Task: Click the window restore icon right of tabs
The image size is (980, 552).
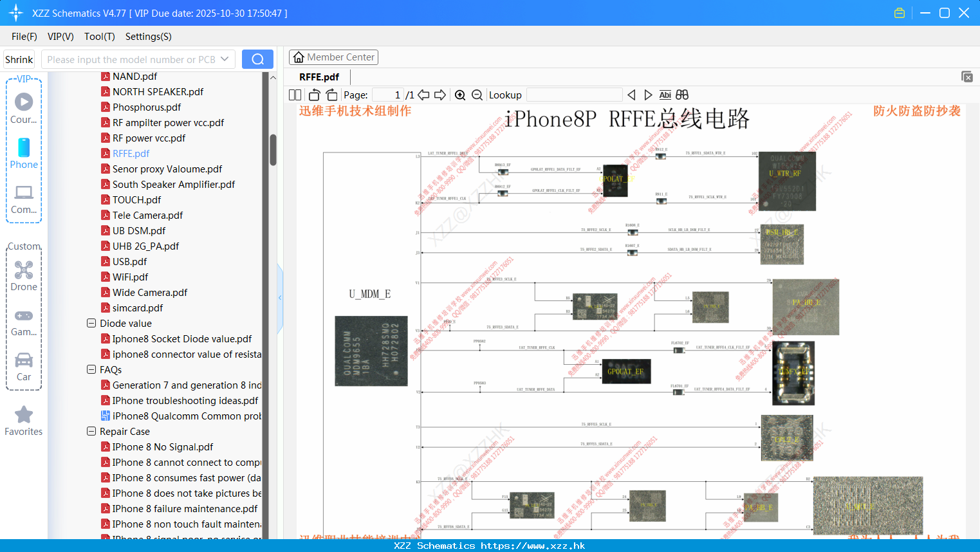Action: point(967,77)
